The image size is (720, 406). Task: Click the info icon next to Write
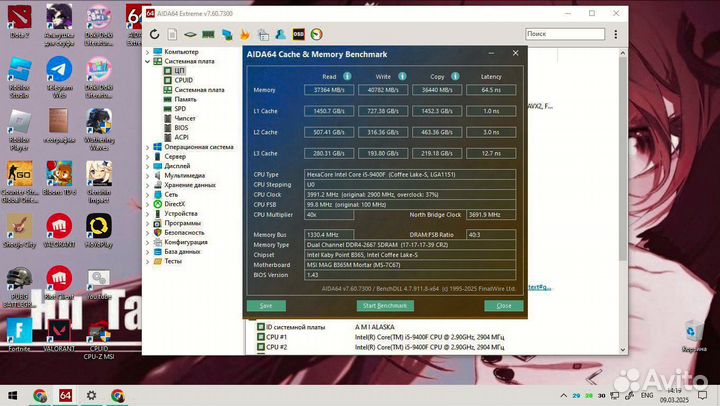click(x=402, y=76)
